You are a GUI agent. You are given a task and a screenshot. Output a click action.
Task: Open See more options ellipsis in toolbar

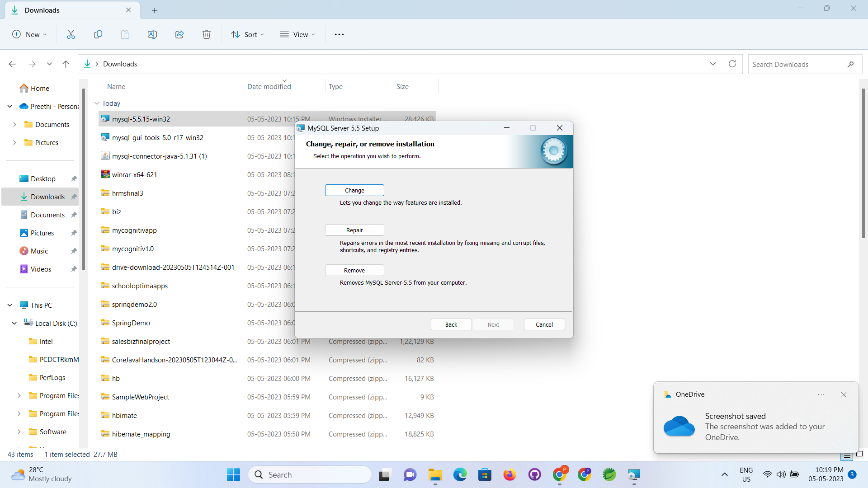339,34
